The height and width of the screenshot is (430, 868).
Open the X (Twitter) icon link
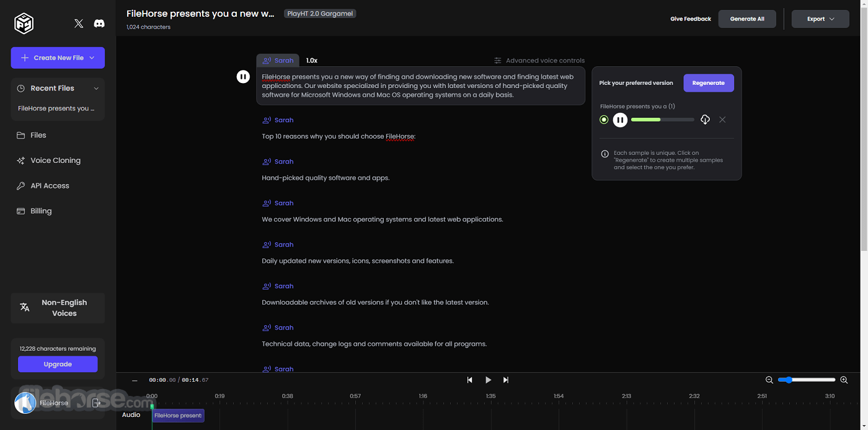pos(79,24)
